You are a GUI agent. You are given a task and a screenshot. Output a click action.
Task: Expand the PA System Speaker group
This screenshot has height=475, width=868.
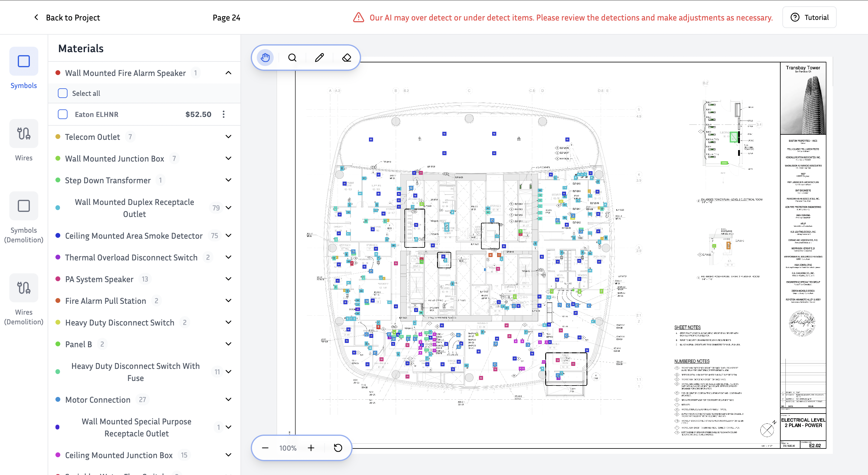pos(228,279)
